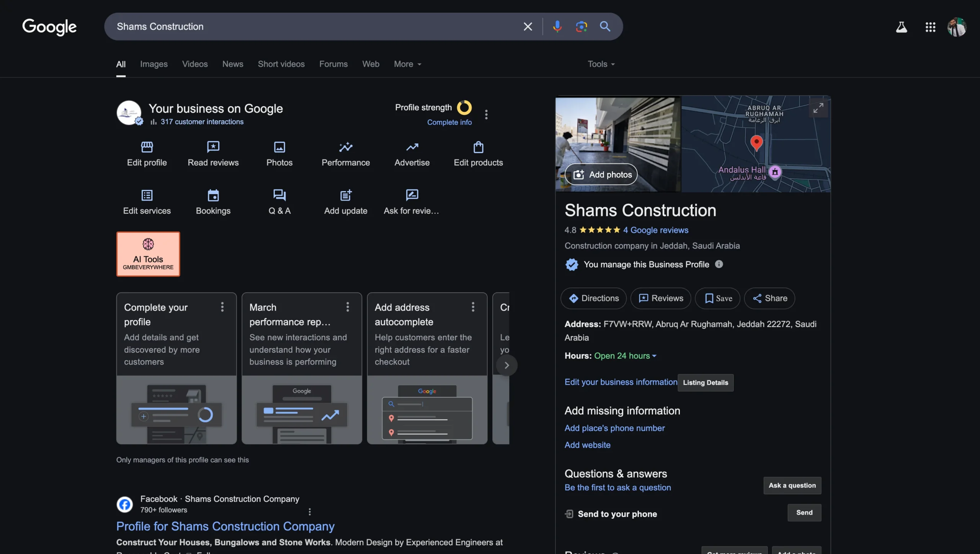Switch to the Short videos tab
The width and height of the screenshot is (980, 554).
pos(281,64)
